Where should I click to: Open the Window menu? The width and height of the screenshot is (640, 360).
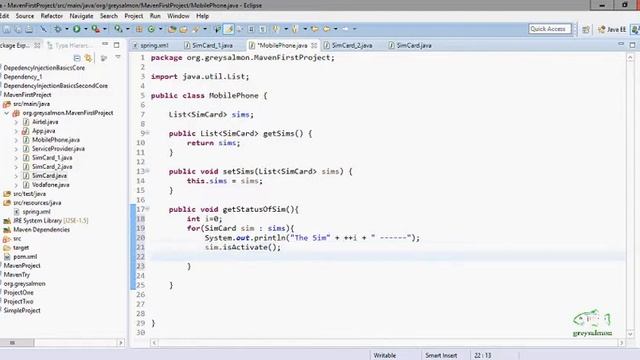pos(178,16)
